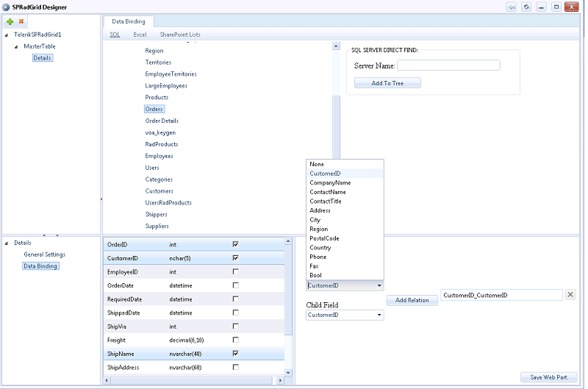Viewport: 588px width, 389px height.
Task: Select the Orders table
Action: (154, 109)
